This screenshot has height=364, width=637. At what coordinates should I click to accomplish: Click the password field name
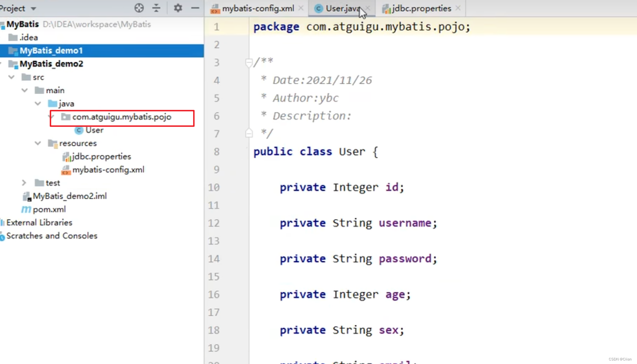click(x=405, y=259)
